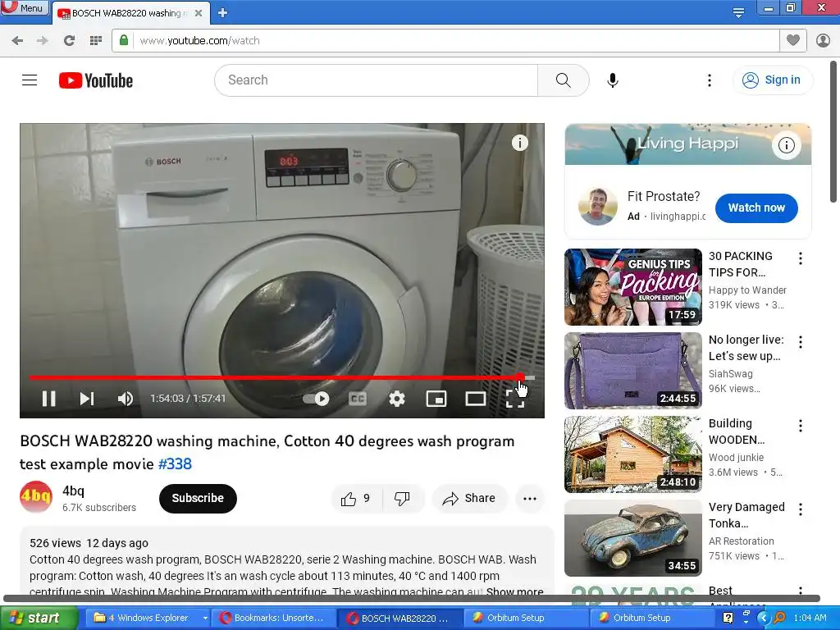The image size is (840, 630).
Task: Open the Fit Prostate? ad title
Action: [664, 197]
